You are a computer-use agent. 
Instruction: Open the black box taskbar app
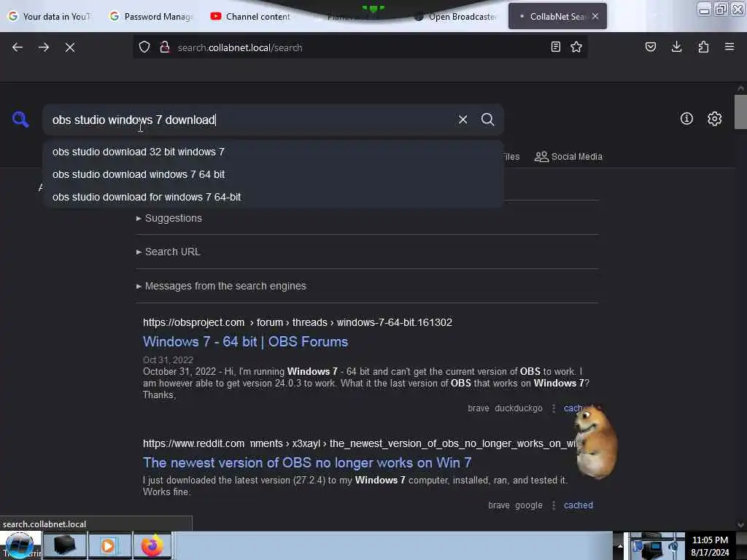pos(64,545)
